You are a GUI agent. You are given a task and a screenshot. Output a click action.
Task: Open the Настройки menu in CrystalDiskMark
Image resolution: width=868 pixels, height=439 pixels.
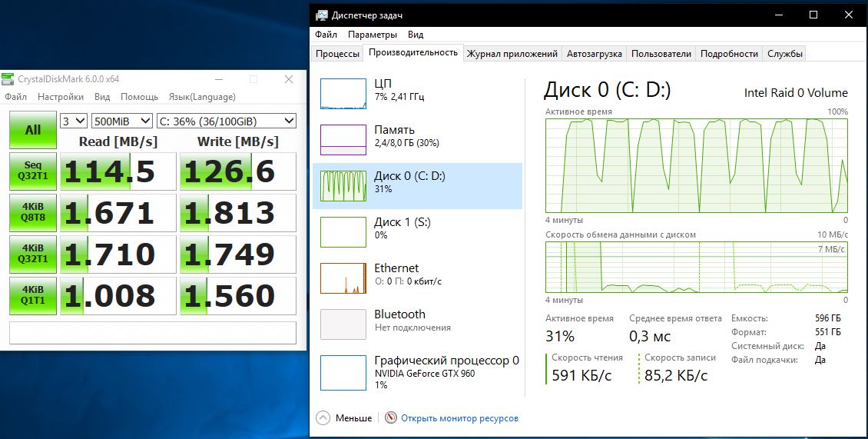pos(61,97)
